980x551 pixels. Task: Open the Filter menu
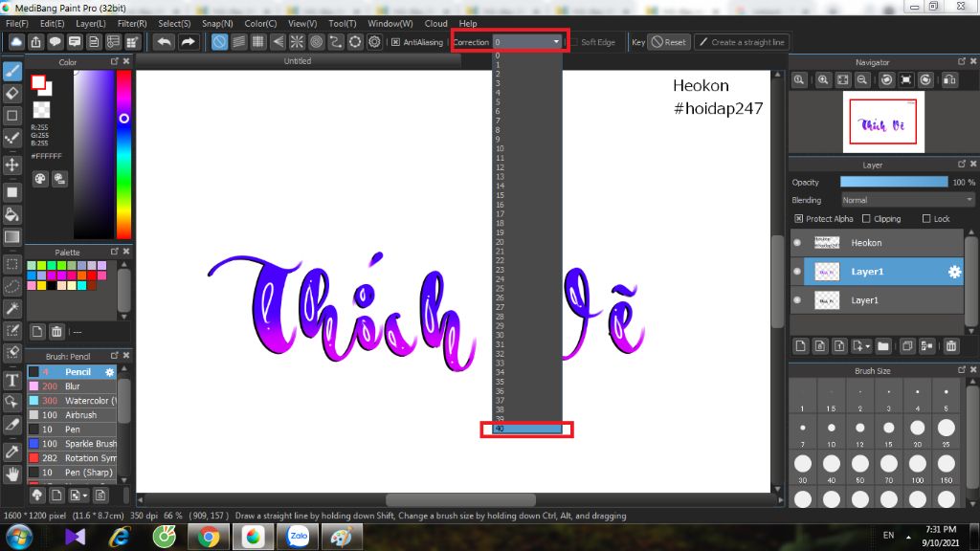[132, 23]
